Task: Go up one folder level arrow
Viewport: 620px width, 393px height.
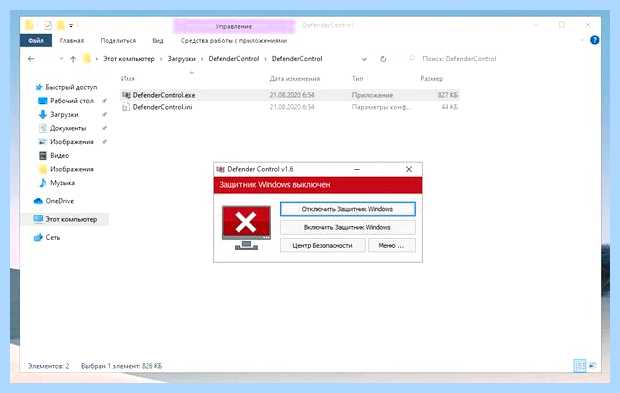Action: click(x=73, y=59)
